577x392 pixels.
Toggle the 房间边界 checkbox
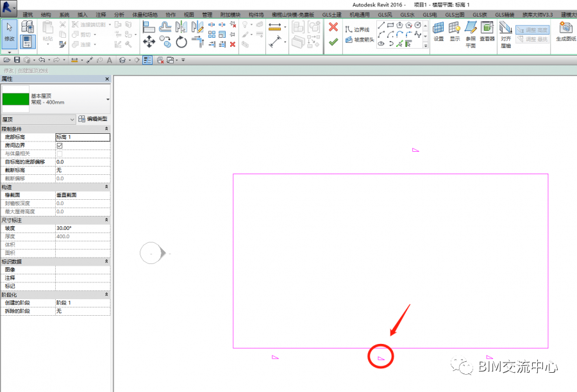coord(60,145)
